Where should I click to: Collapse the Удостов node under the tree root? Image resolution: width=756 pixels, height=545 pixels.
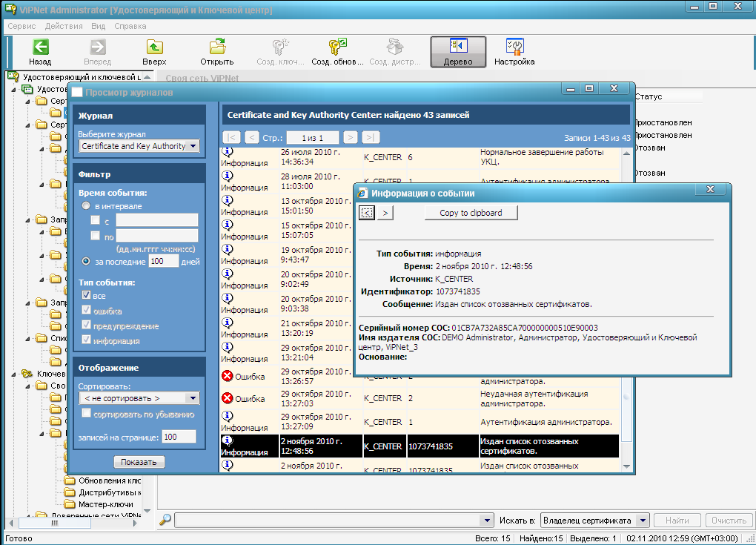(x=14, y=89)
